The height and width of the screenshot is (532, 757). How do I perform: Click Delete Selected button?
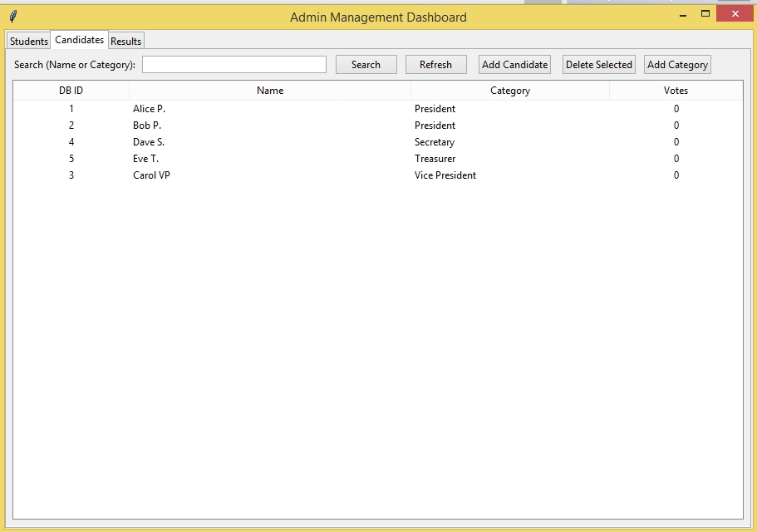click(x=598, y=65)
